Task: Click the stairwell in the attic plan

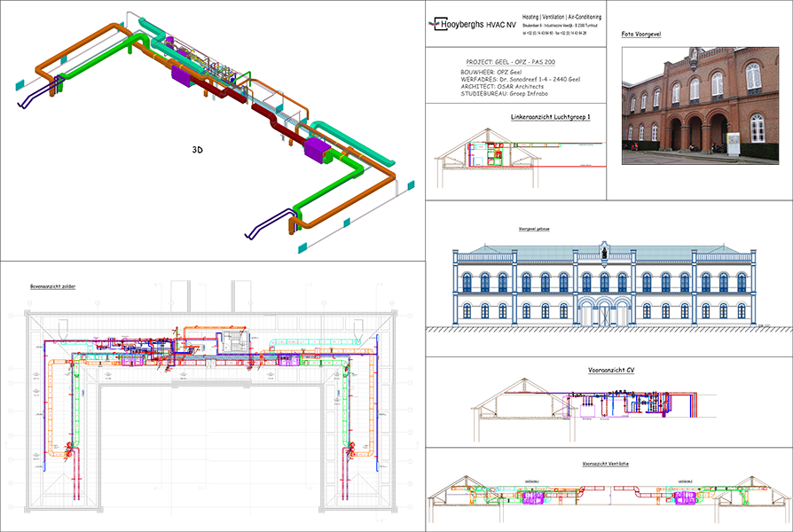Action: pos(233,341)
